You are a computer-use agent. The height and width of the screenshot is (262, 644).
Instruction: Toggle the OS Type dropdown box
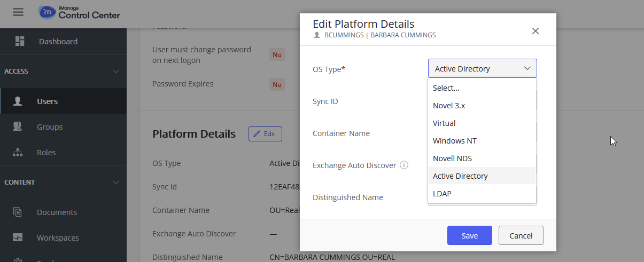tap(482, 68)
